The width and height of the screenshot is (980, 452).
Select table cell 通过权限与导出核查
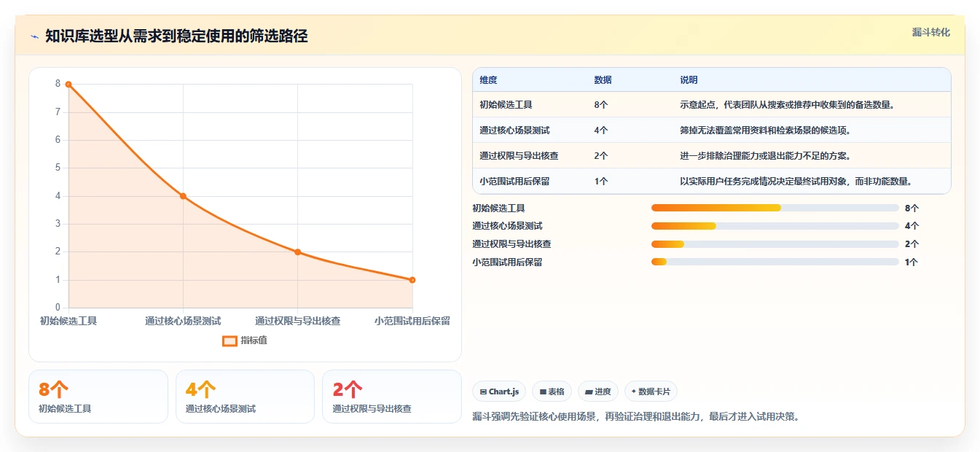click(x=519, y=156)
